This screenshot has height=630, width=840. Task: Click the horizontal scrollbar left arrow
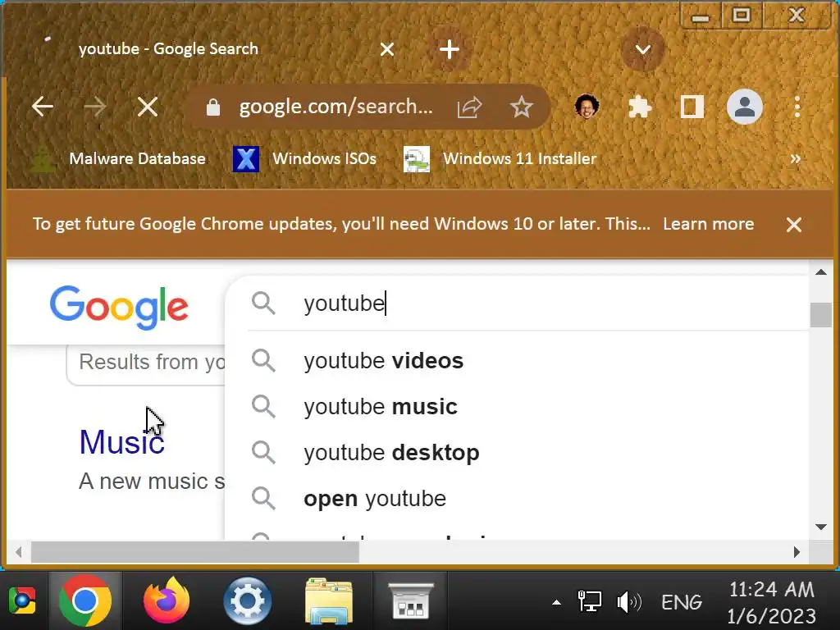click(x=19, y=552)
